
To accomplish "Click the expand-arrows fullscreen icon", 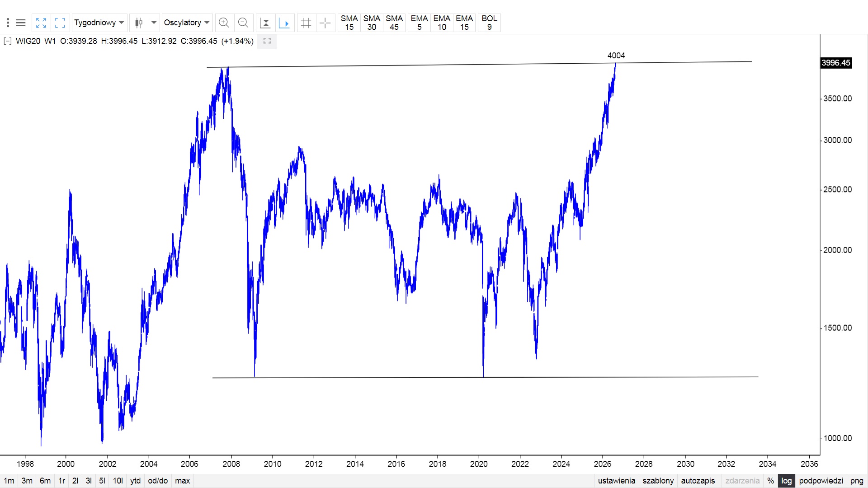I will 41,23.
